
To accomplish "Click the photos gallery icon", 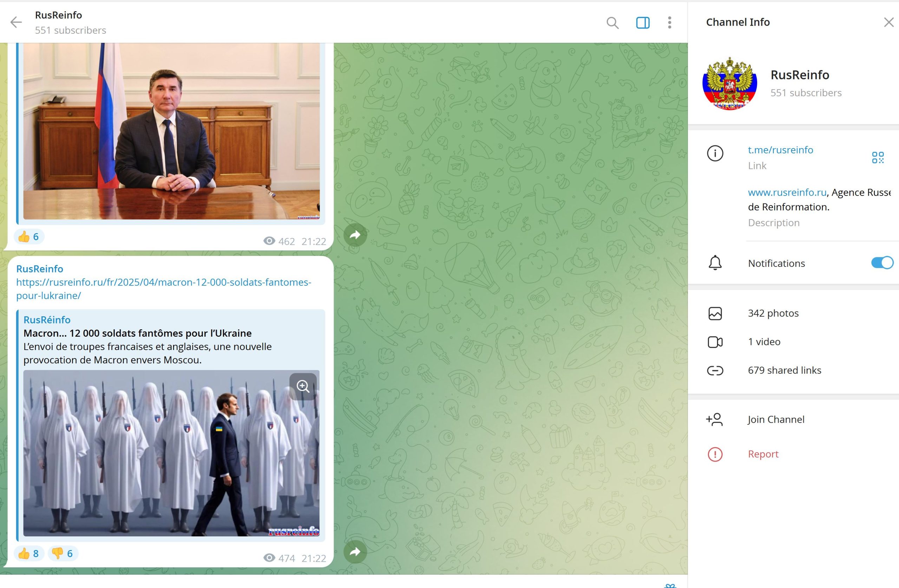I will click(715, 314).
